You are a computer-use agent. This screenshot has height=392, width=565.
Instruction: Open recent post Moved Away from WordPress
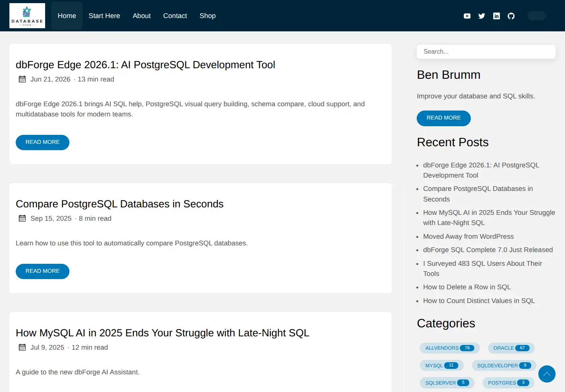tap(468, 236)
